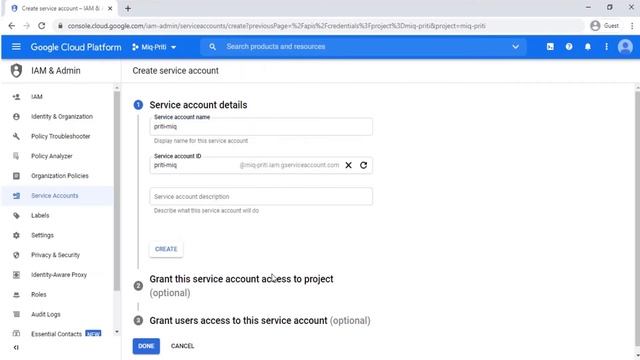Click the Policy Analyzer icon
The width and height of the screenshot is (640, 360).
16,156
